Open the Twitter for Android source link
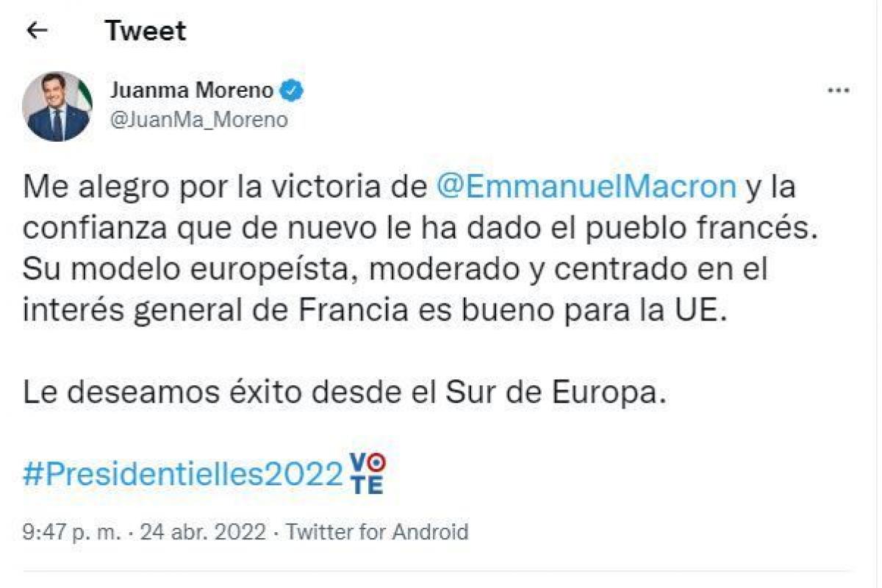The height and width of the screenshot is (588, 882). tap(377, 531)
